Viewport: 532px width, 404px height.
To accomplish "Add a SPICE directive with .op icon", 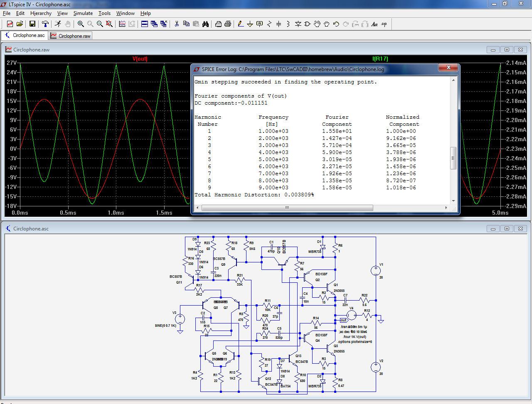I will [384, 24].
